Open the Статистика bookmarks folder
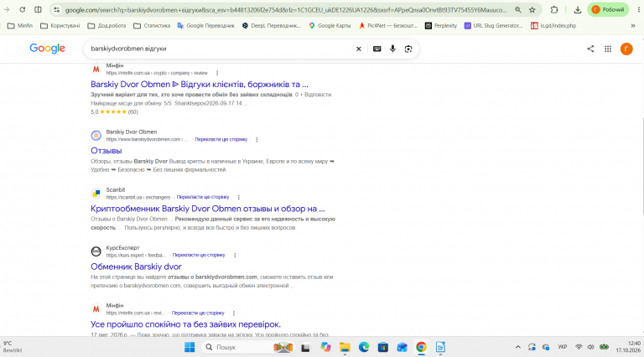 point(152,25)
